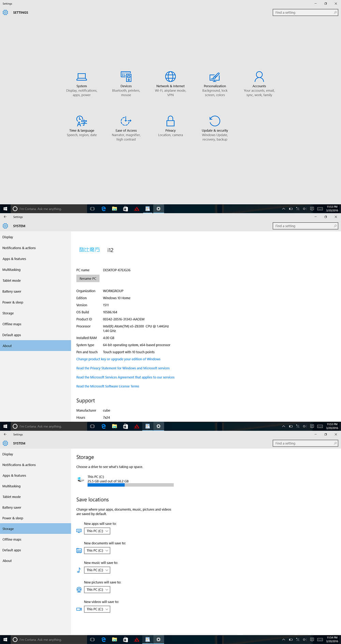341x644 pixels.
Task: Open the Store on the 11:54 PM taskbar
Action: [x=125, y=640]
